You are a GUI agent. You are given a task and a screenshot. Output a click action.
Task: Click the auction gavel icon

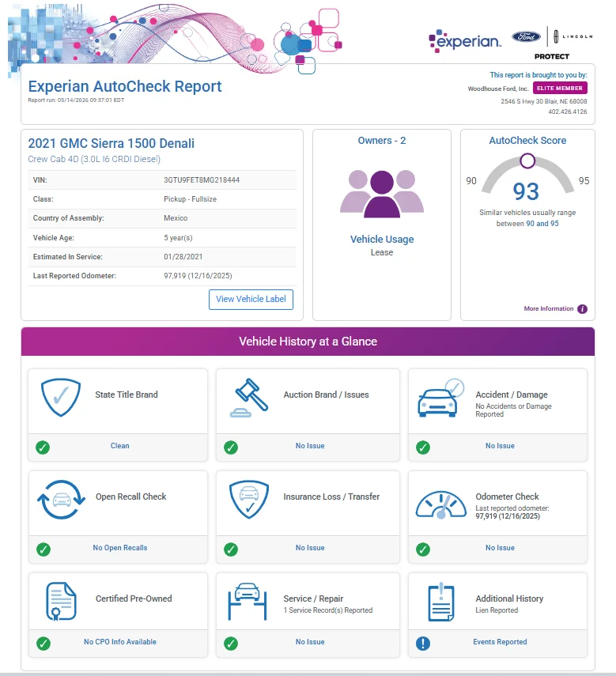[x=249, y=398]
